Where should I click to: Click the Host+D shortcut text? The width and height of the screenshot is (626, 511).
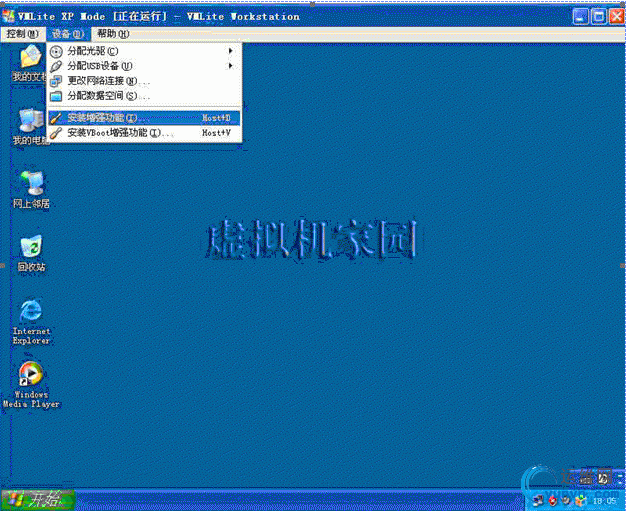click(216, 118)
